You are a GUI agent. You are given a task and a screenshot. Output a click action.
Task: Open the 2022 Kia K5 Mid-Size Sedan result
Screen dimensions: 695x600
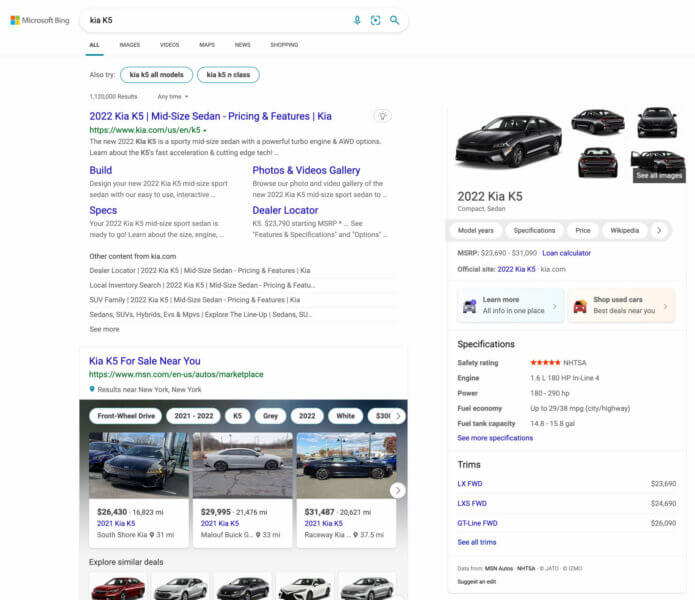[211, 116]
